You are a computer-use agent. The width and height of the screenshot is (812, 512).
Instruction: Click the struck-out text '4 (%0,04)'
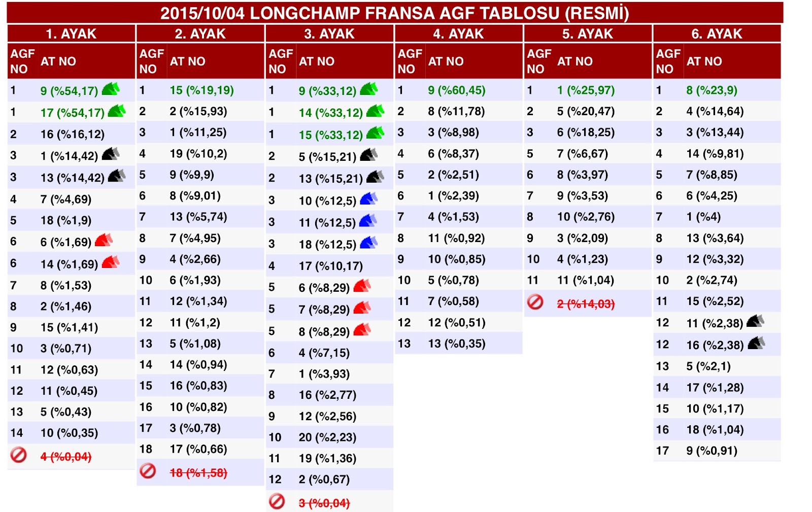[66, 457]
